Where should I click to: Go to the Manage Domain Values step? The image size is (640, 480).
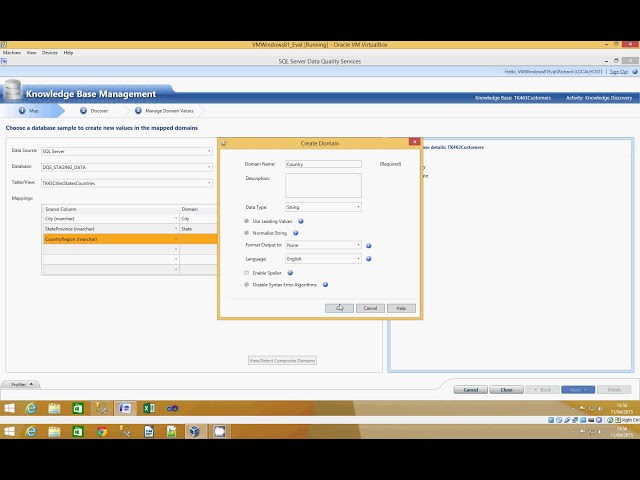[x=164, y=111]
